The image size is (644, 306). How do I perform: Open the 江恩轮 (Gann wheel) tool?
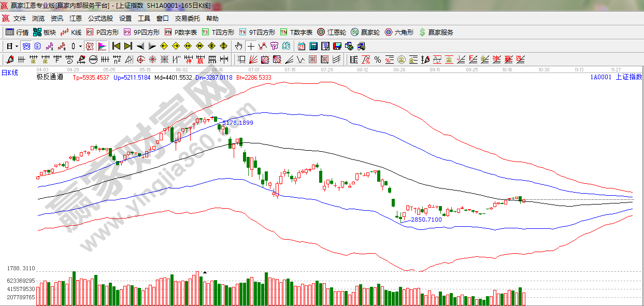click(332, 32)
